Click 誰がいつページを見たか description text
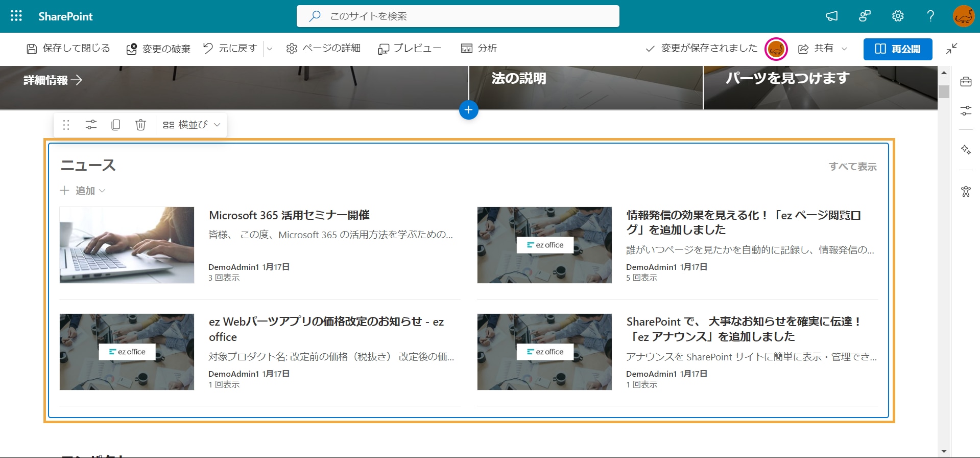The height and width of the screenshot is (458, 980). pos(750,250)
